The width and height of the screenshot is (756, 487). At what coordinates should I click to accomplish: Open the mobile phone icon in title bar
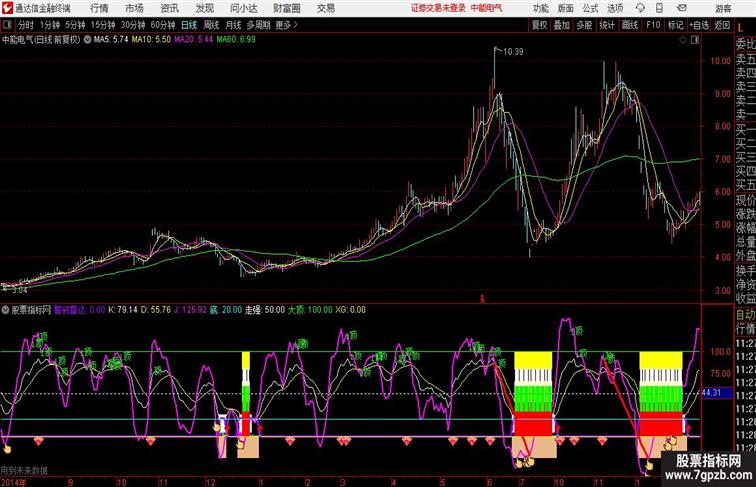point(660,8)
